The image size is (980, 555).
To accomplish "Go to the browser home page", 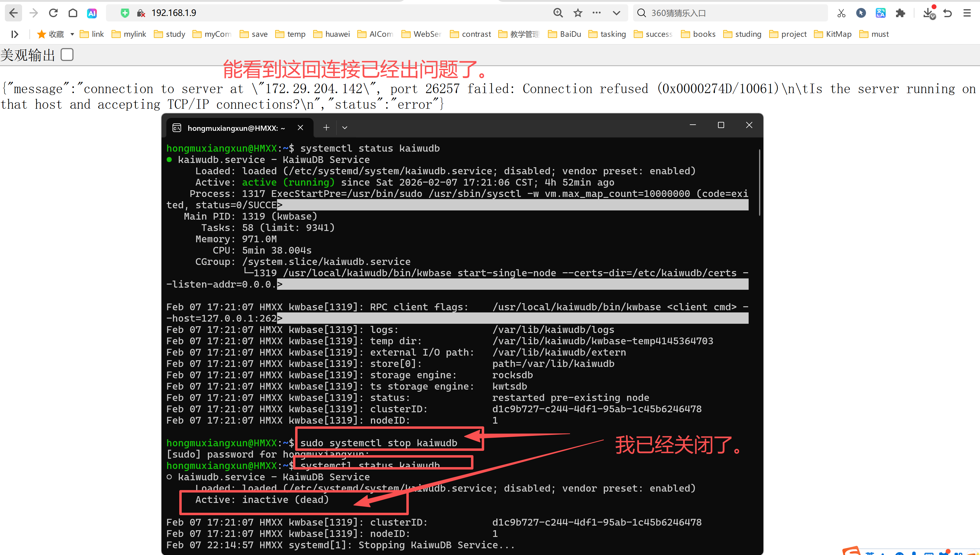I will click(73, 13).
